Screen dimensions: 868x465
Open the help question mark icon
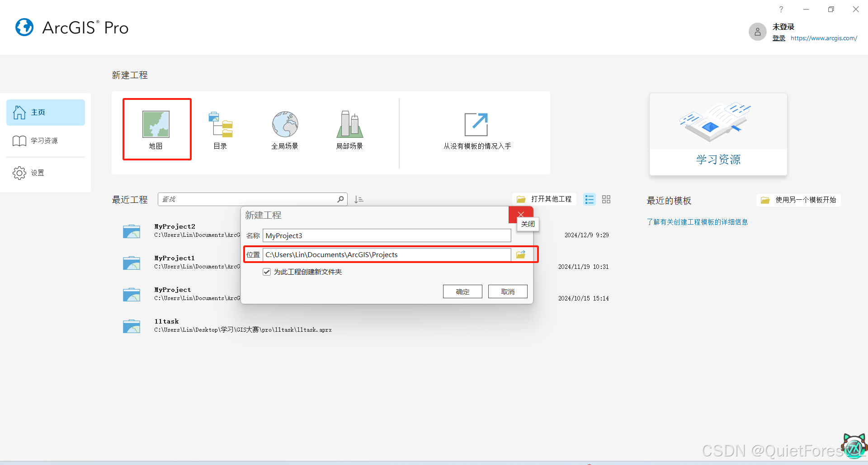pyautogui.click(x=781, y=9)
